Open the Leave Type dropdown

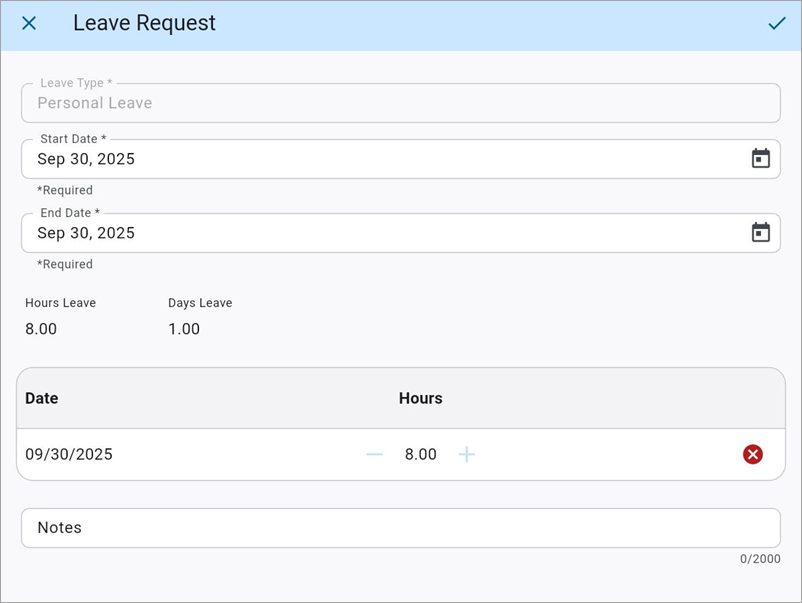[x=400, y=103]
